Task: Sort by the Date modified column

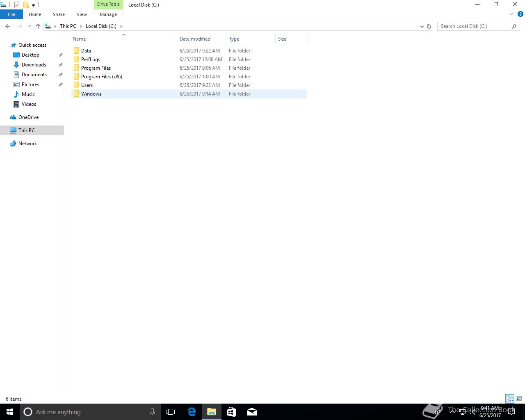Action: pyautogui.click(x=195, y=39)
